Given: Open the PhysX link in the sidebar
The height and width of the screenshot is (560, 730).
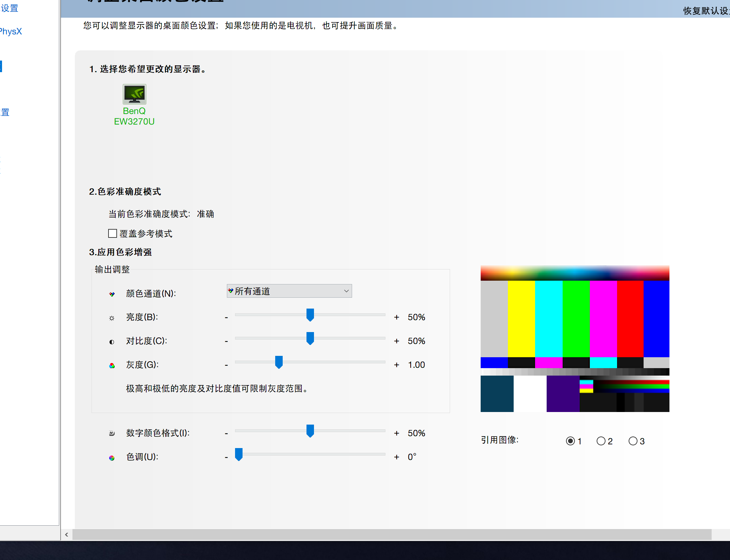Looking at the screenshot, I should 11,31.
